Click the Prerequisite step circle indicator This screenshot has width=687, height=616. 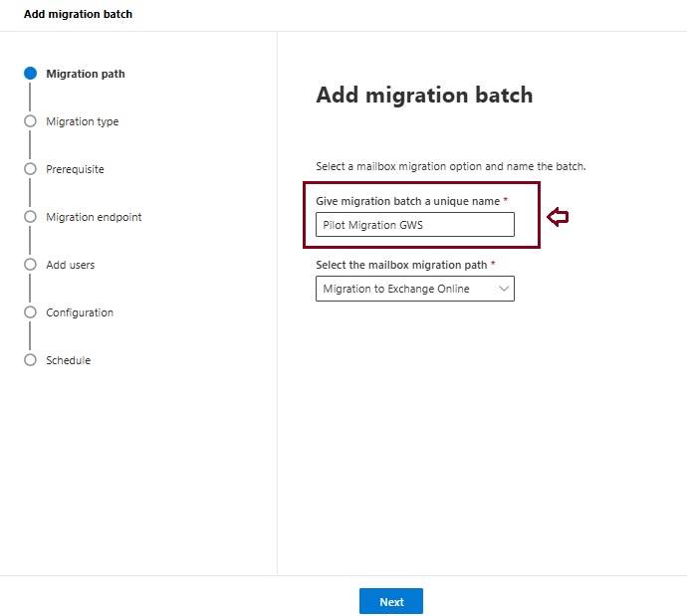coord(30,169)
